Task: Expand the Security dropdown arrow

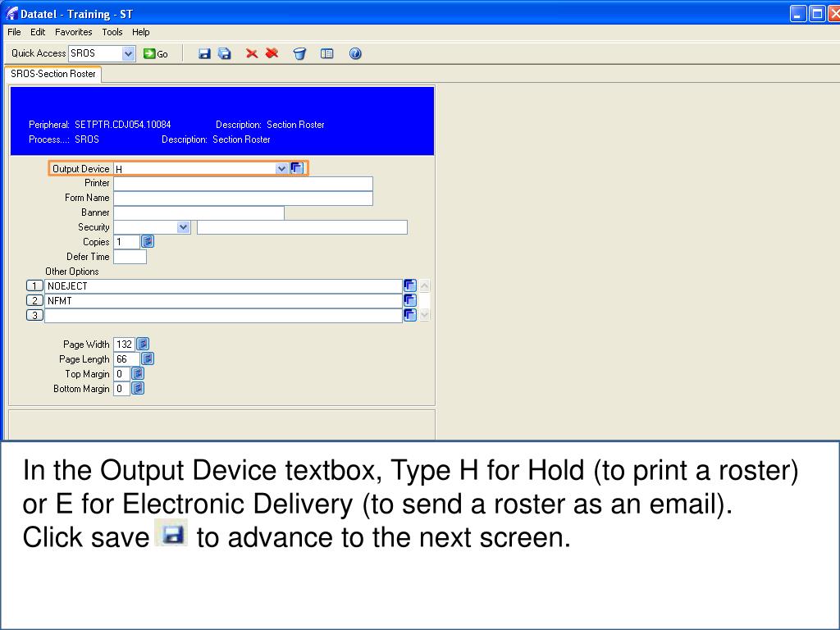Action: pyautogui.click(x=183, y=227)
